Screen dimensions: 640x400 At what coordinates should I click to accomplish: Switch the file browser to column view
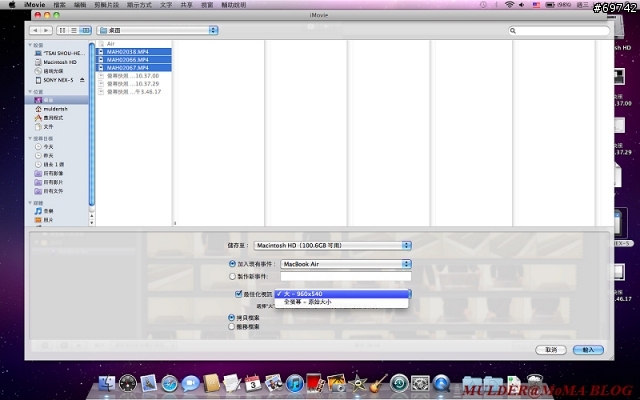pyautogui.click(x=85, y=30)
